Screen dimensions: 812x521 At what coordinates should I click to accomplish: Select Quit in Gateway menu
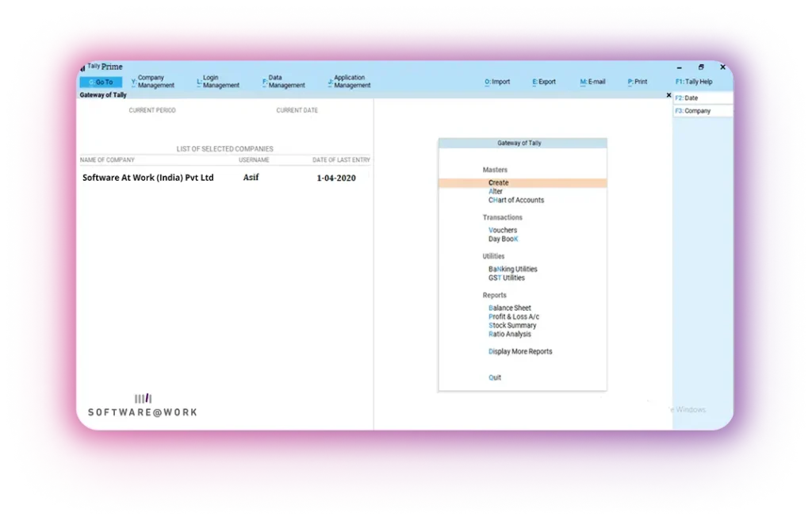tap(495, 377)
